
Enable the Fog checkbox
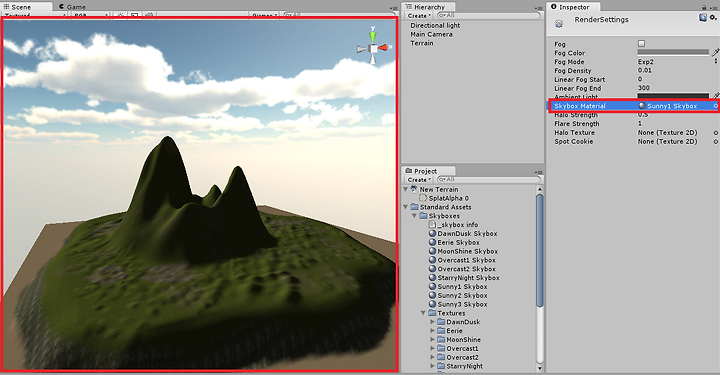pos(641,44)
